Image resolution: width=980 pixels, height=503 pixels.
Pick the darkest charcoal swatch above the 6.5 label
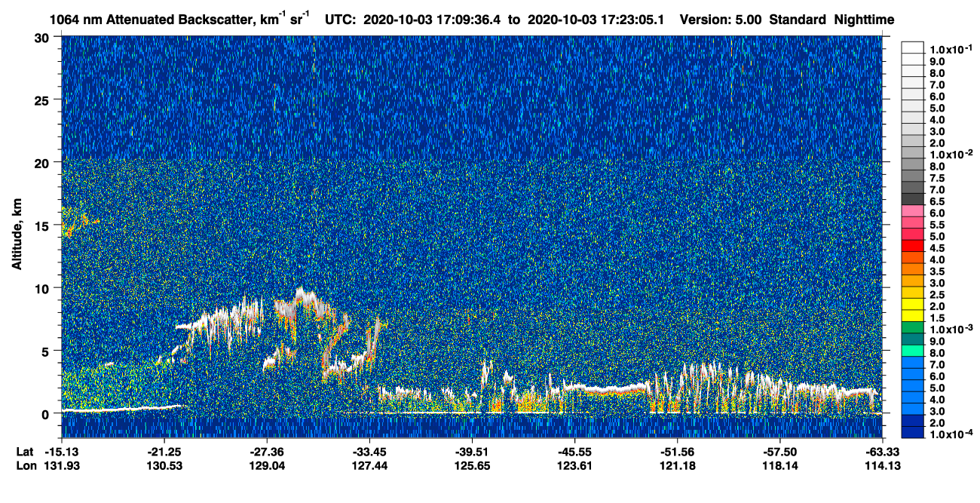pos(913,198)
